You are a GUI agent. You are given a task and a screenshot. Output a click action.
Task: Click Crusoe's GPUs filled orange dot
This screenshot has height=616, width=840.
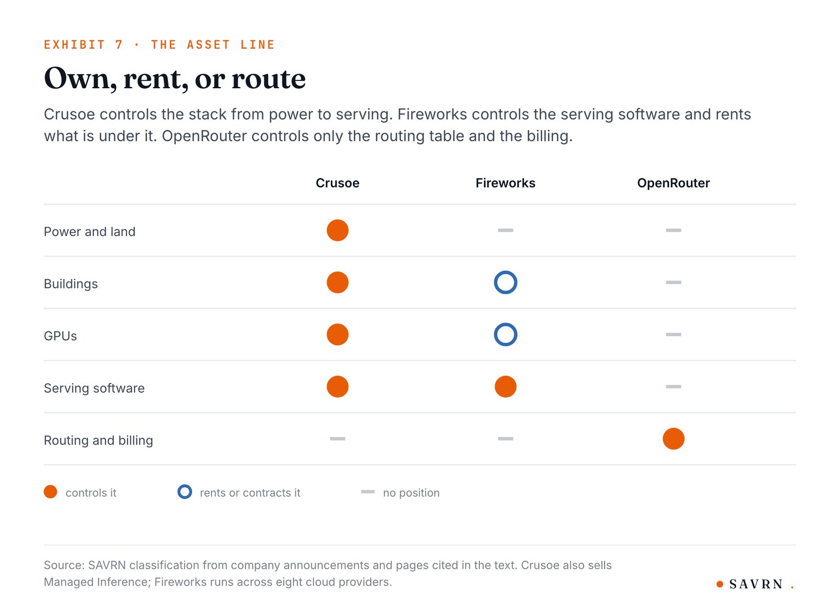338,335
